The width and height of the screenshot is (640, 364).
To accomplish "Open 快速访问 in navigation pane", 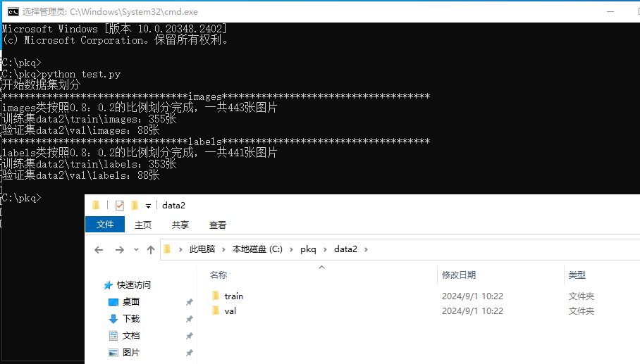I will (133, 285).
